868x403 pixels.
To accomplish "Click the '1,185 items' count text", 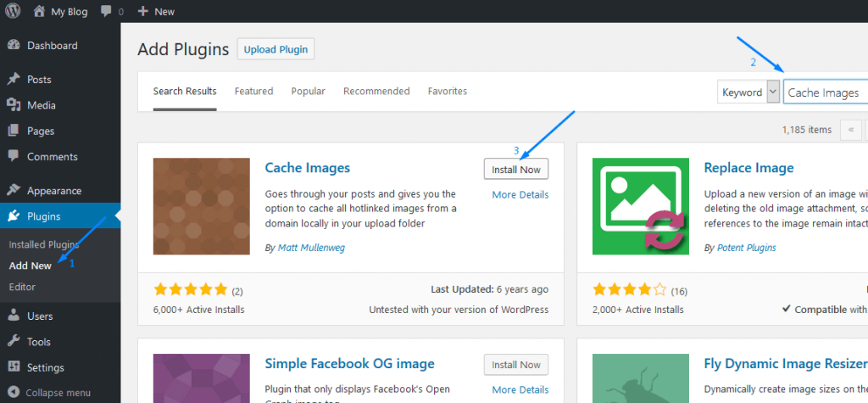I will [x=807, y=130].
